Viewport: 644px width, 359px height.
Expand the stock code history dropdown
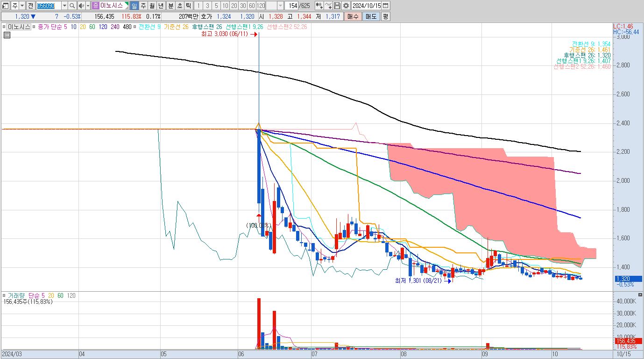pyautogui.click(x=64, y=6)
